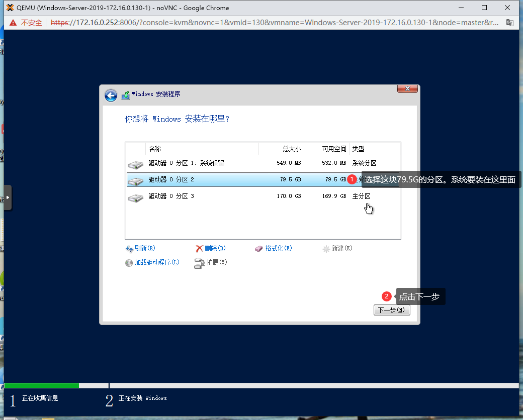Click the 549.0 MB total size cell
This screenshot has height=420, width=523.
[289, 163]
